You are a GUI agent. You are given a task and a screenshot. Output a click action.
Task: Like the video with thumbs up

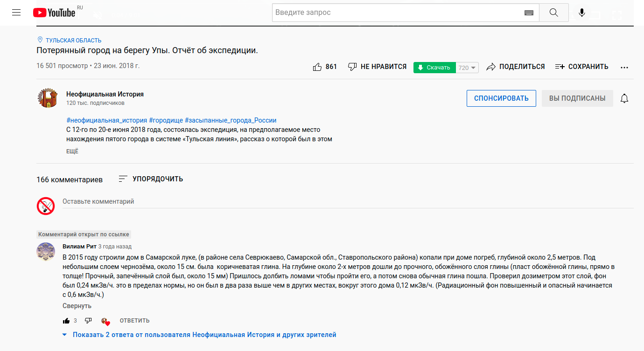325,67
